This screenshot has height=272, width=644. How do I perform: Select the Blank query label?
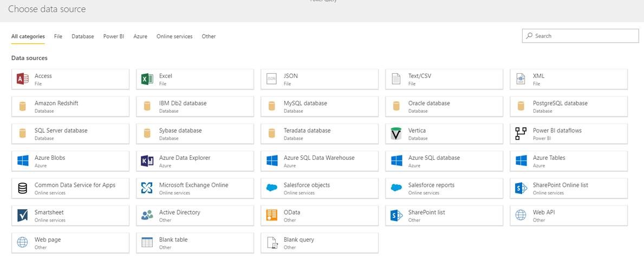click(298, 239)
